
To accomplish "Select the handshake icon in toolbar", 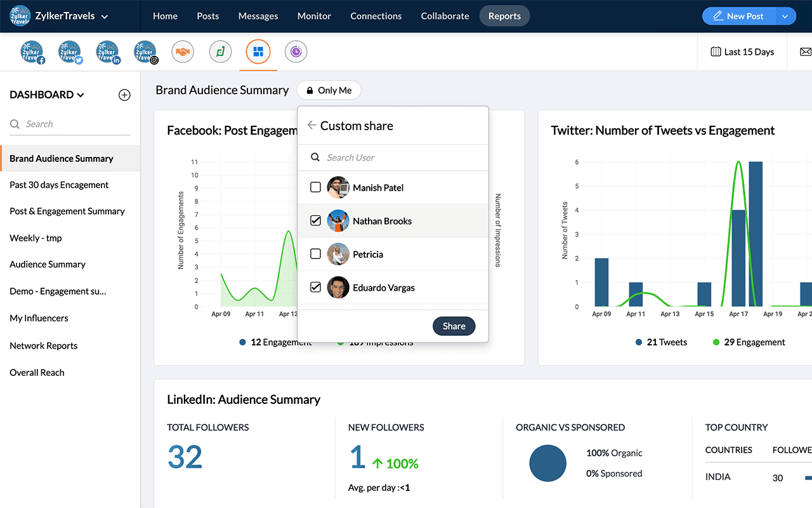I will pos(183,52).
